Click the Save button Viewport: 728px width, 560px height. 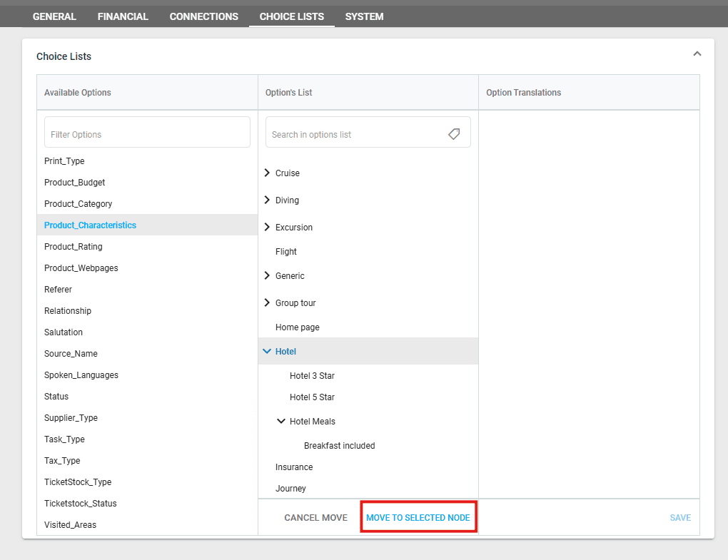point(679,518)
